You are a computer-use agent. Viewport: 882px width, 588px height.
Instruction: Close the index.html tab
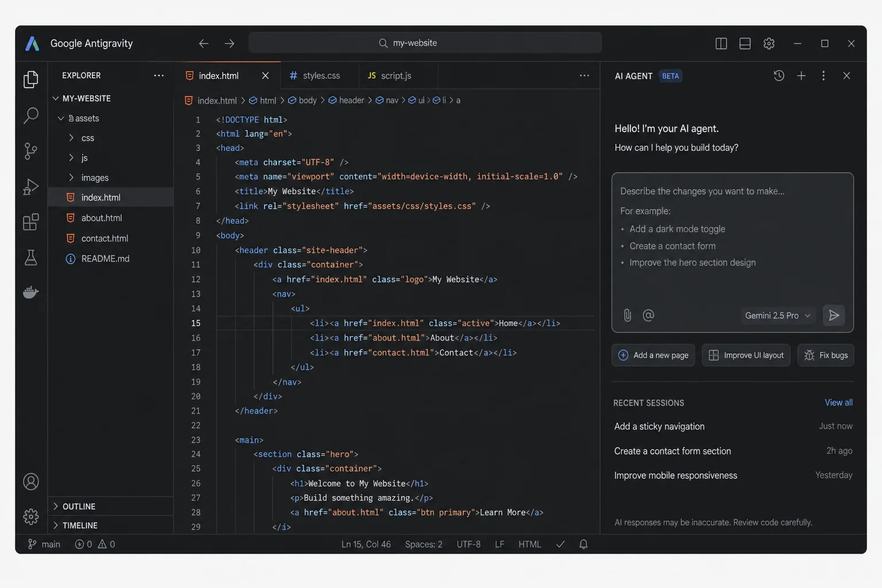[265, 76]
